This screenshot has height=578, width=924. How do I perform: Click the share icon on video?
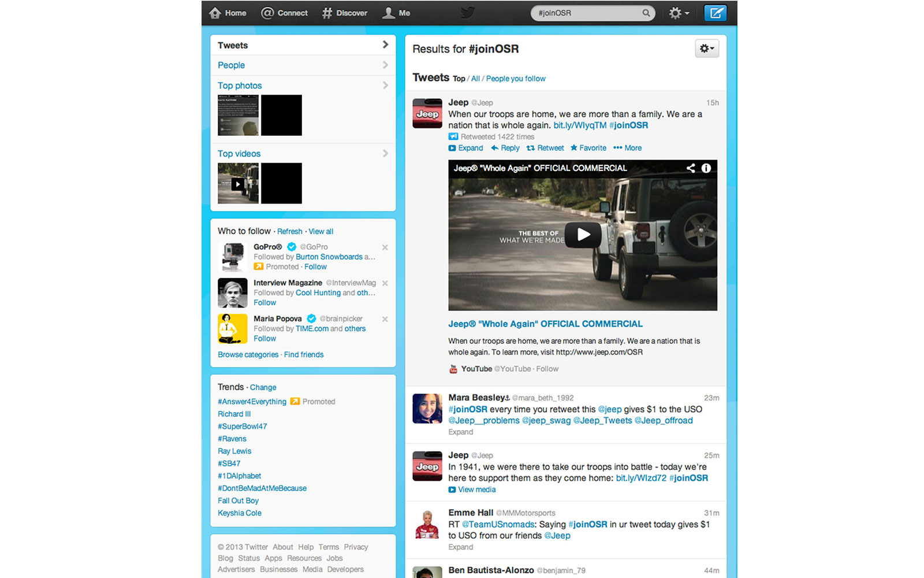point(691,168)
